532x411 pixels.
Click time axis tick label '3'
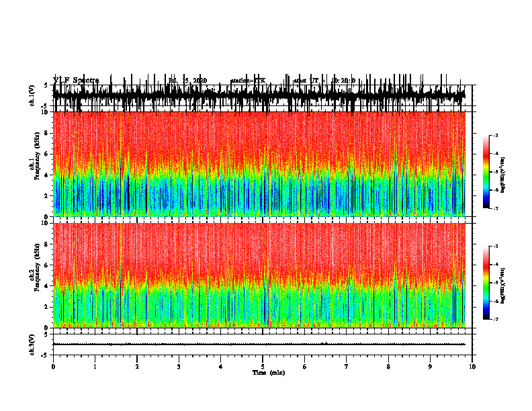click(x=179, y=367)
